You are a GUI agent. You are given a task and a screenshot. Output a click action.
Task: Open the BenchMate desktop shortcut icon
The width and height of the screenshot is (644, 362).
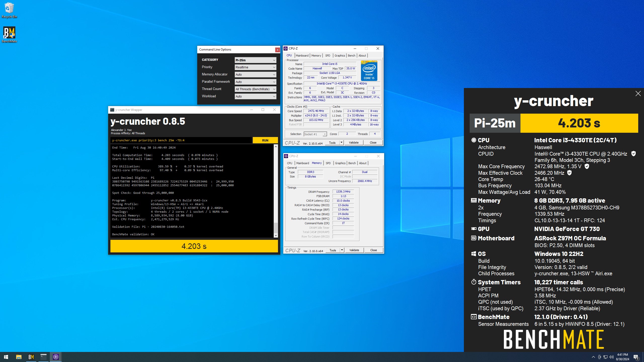pyautogui.click(x=9, y=35)
